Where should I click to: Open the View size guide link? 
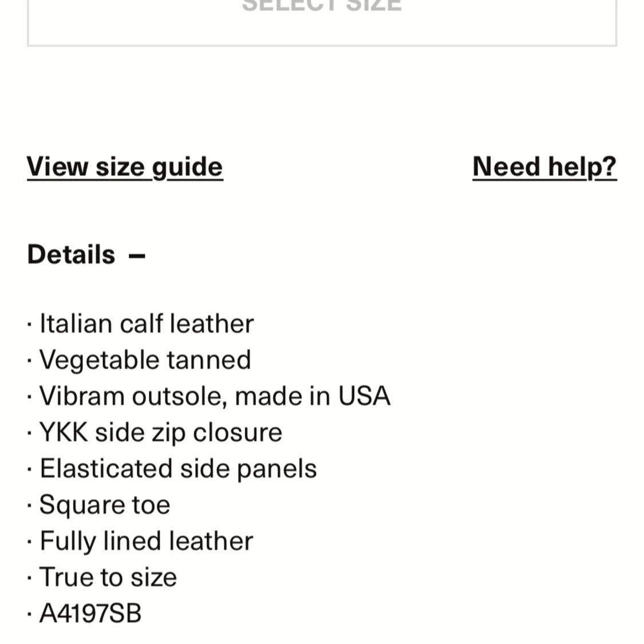pyautogui.click(x=125, y=167)
